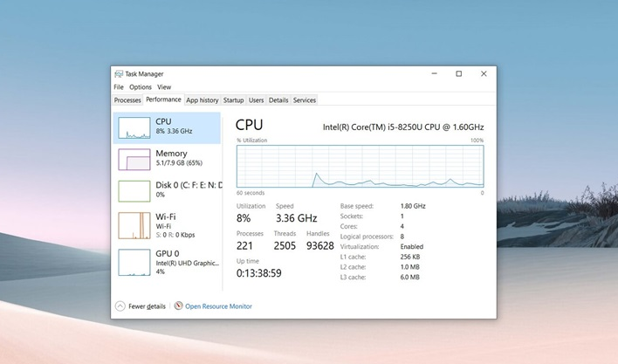618x364 pixels.
Task: Click the Cores label
Action: [349, 226]
